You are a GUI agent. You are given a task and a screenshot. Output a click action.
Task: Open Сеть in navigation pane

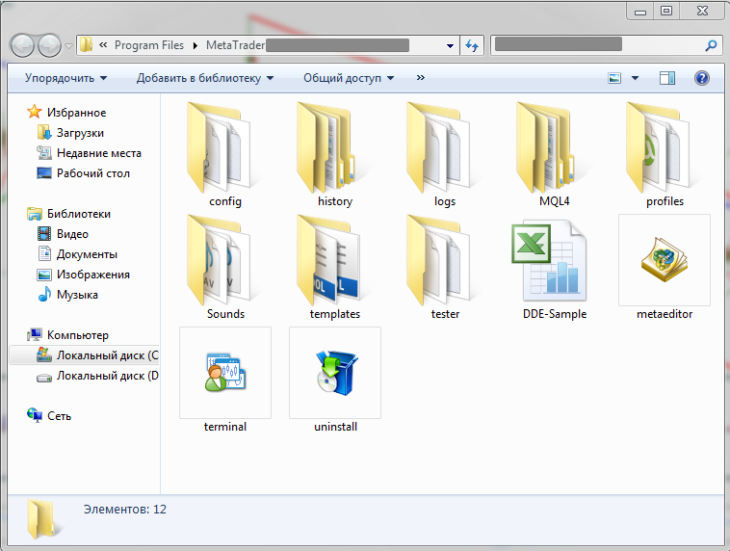click(x=49, y=416)
